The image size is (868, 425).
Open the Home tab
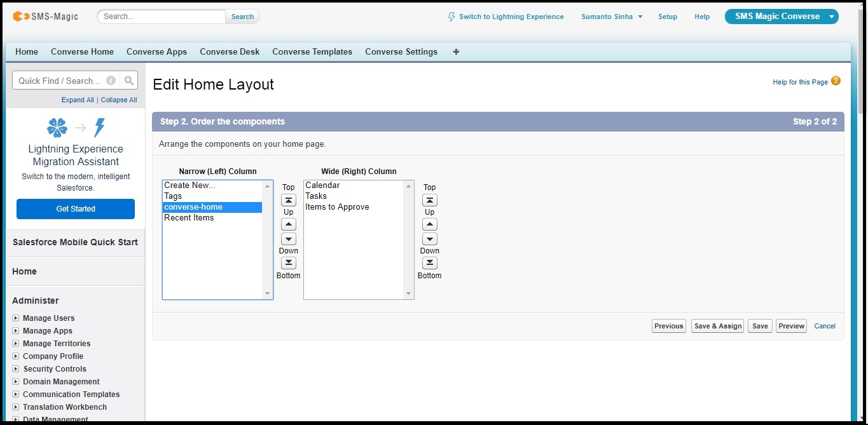click(x=27, y=52)
